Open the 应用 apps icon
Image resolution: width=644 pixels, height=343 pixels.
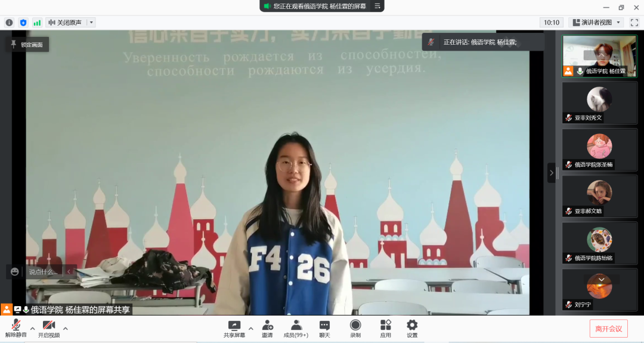coord(386,328)
